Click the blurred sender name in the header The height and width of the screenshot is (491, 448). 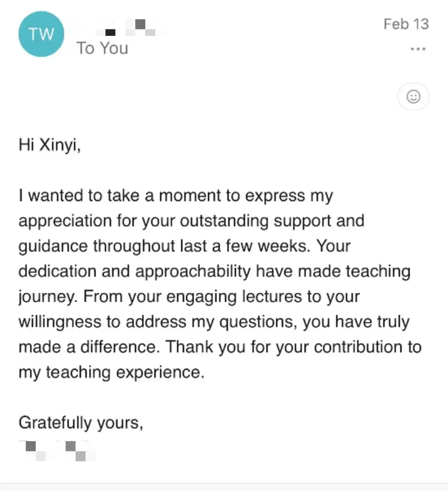pyautogui.click(x=124, y=28)
